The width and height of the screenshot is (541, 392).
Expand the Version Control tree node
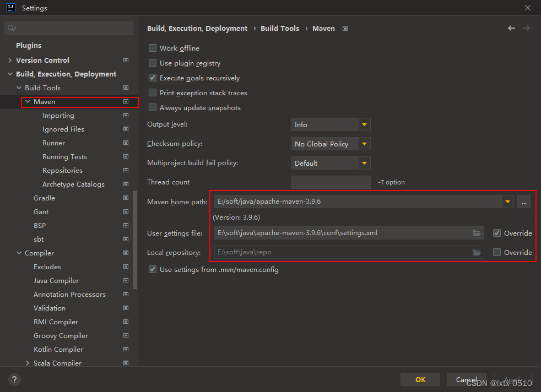point(10,60)
